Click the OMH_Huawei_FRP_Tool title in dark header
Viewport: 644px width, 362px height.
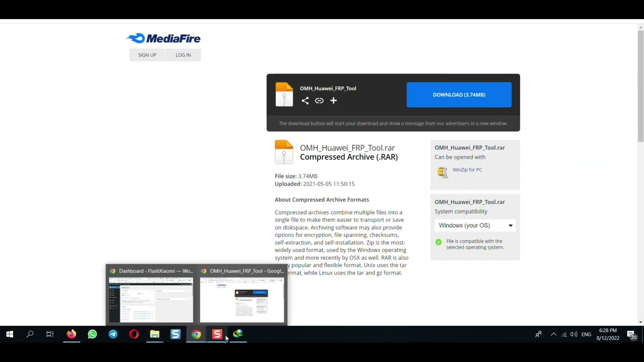(328, 88)
